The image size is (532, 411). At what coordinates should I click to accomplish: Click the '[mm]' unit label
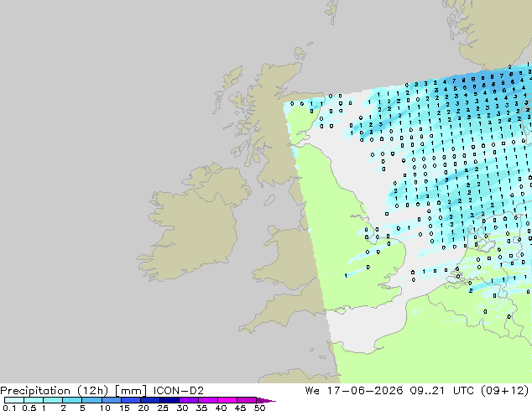tap(131, 391)
